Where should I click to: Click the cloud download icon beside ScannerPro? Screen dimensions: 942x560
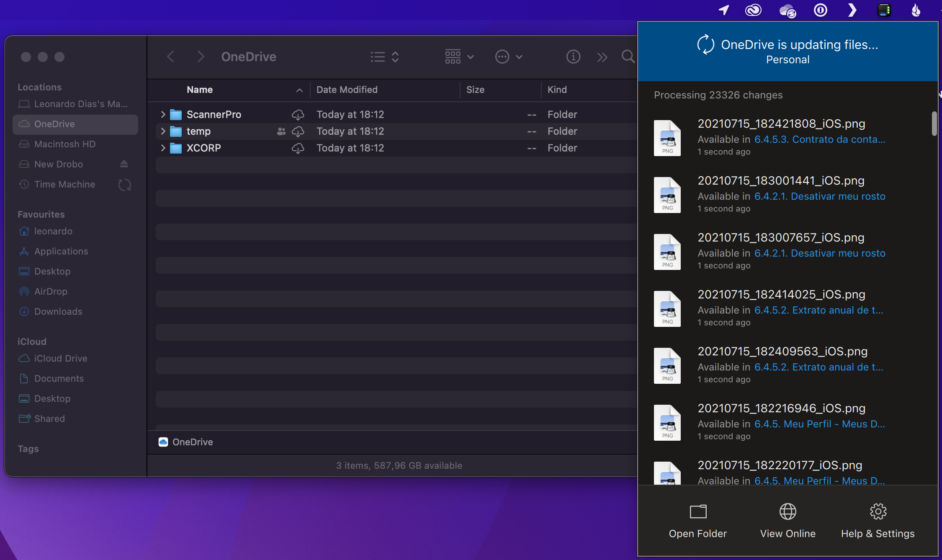(298, 115)
